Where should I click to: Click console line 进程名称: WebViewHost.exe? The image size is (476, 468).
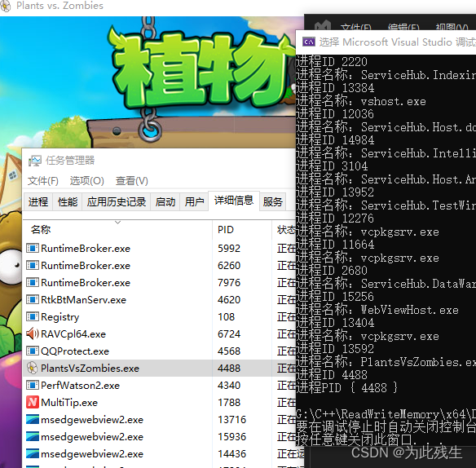(x=377, y=310)
